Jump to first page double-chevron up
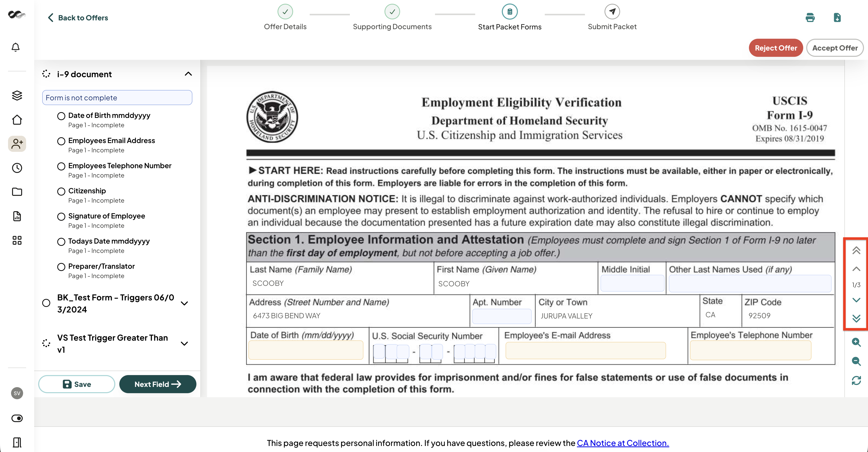Screen dimensions: 868x452 [x=856, y=250]
